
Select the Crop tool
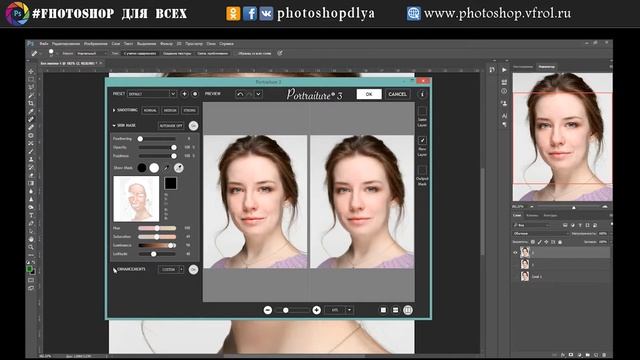[31, 103]
